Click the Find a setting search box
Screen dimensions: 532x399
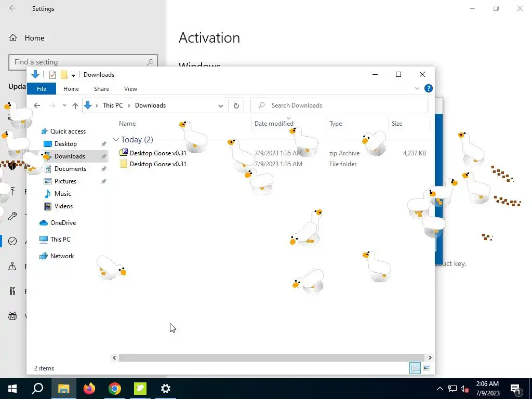coord(83,62)
